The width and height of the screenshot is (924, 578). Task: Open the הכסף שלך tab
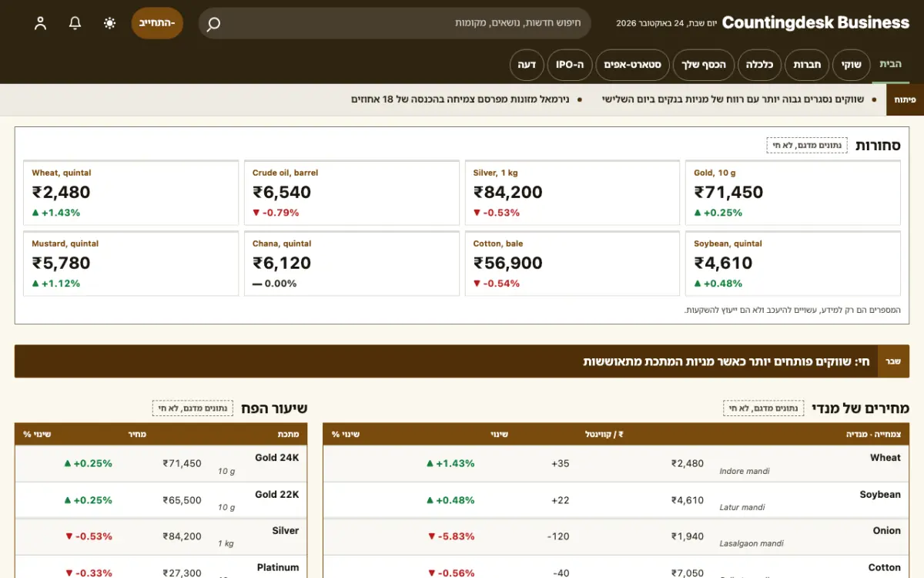tap(704, 65)
